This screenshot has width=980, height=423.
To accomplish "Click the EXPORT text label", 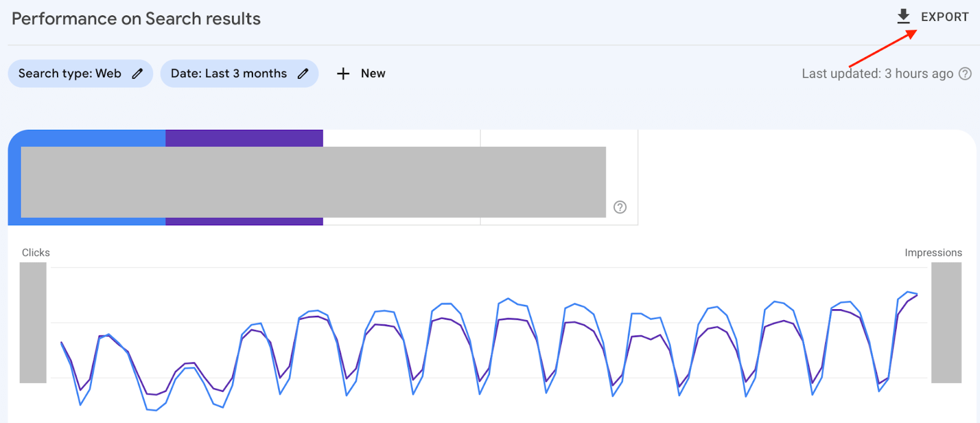I will point(944,17).
